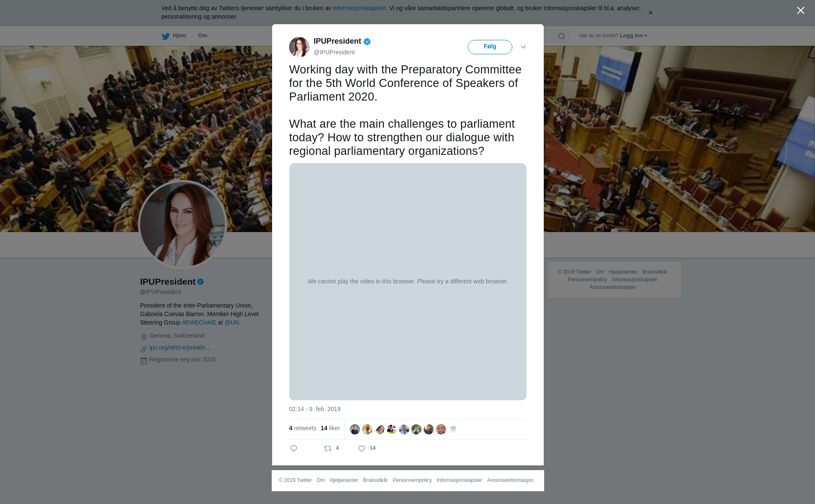
Task: Open the IPUPresident avatar in tweet header
Action: 299,47
